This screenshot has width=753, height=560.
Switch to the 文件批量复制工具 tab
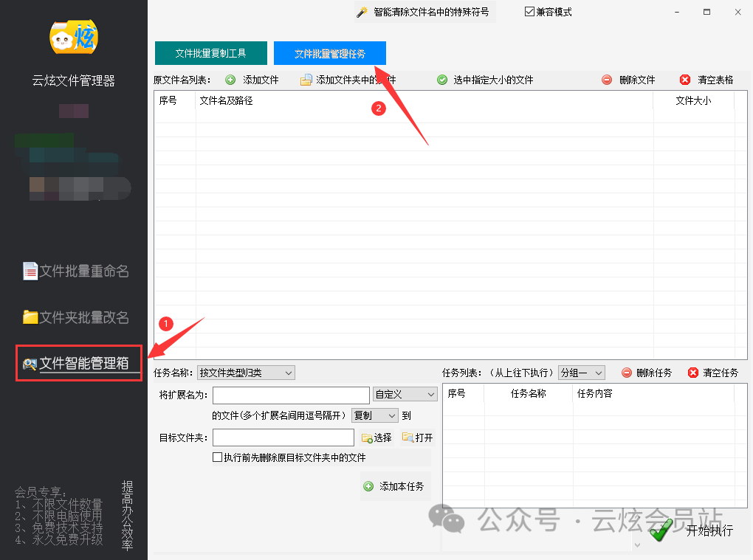[x=211, y=53]
